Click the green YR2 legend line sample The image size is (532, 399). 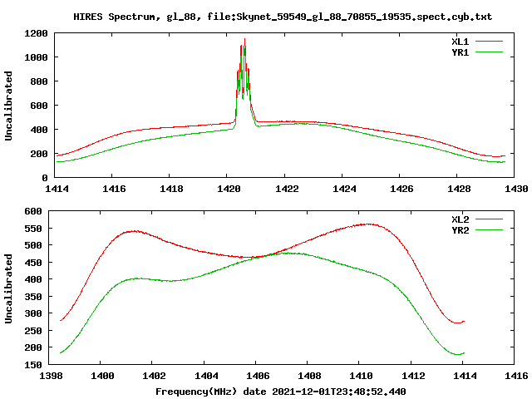click(489, 230)
